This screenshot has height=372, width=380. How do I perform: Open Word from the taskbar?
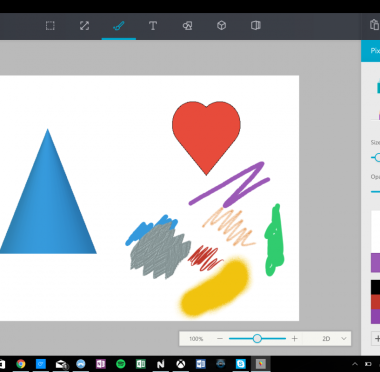tap(201, 364)
